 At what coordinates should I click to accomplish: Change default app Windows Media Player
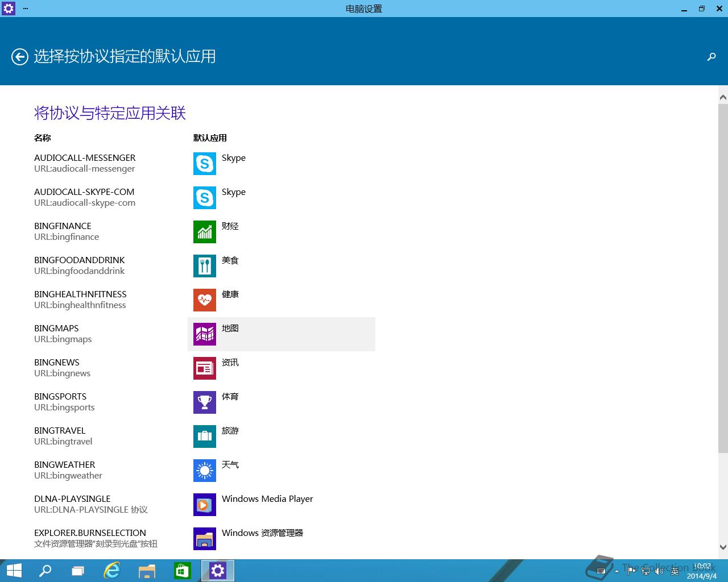click(x=282, y=505)
